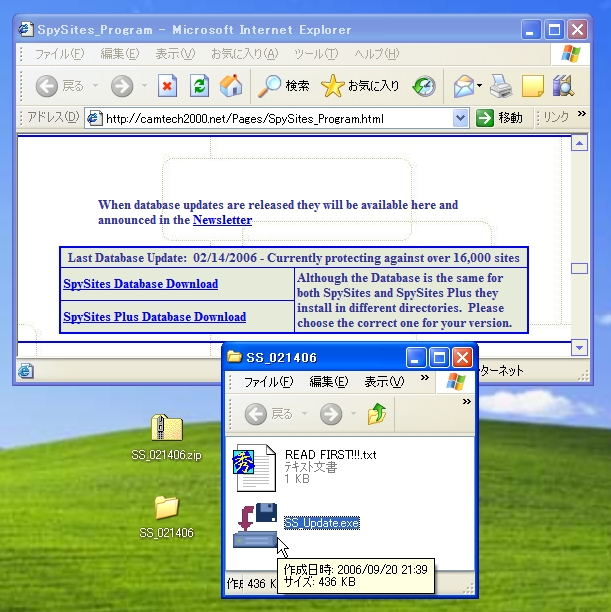This screenshot has width=611, height=612.
Task: Open the History clock icon in IE toolbar
Action: [424, 86]
